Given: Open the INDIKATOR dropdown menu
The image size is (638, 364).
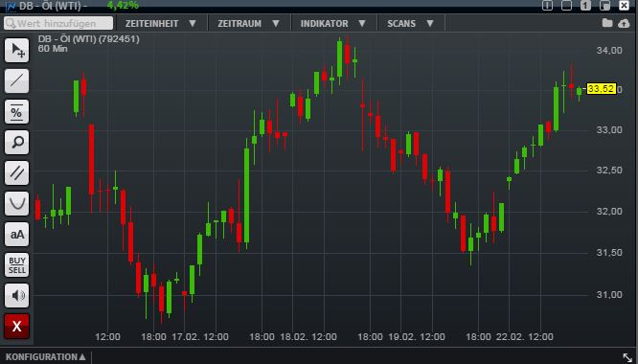Looking at the screenshot, I should (x=333, y=24).
